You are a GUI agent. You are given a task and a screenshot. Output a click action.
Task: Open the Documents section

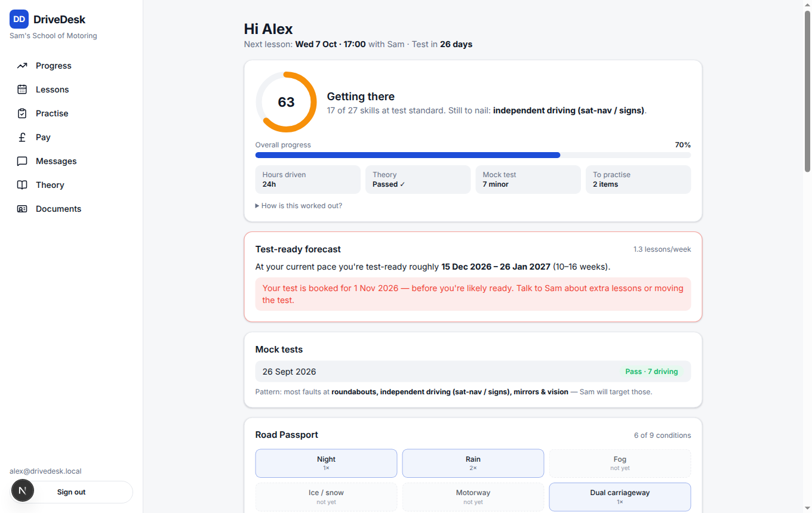[x=71, y=209]
